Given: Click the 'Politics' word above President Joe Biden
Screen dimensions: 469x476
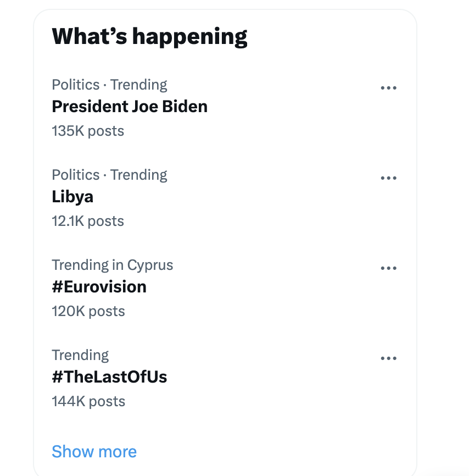Looking at the screenshot, I should 76,85.
